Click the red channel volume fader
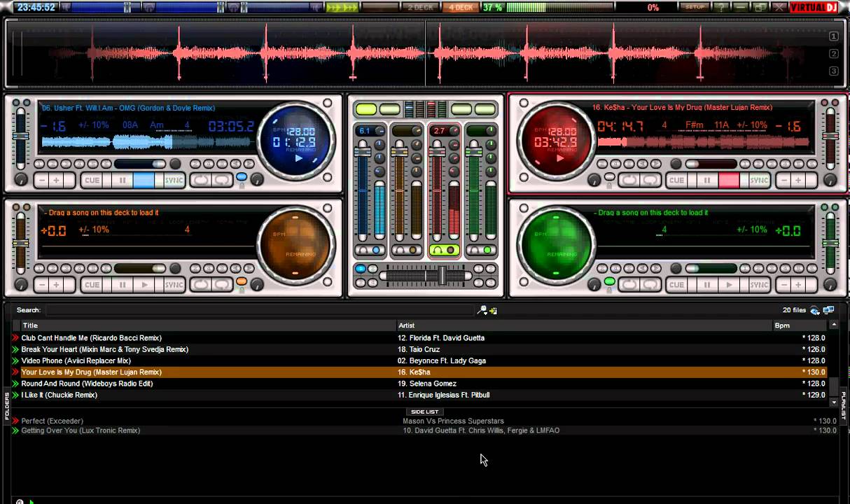 point(436,152)
